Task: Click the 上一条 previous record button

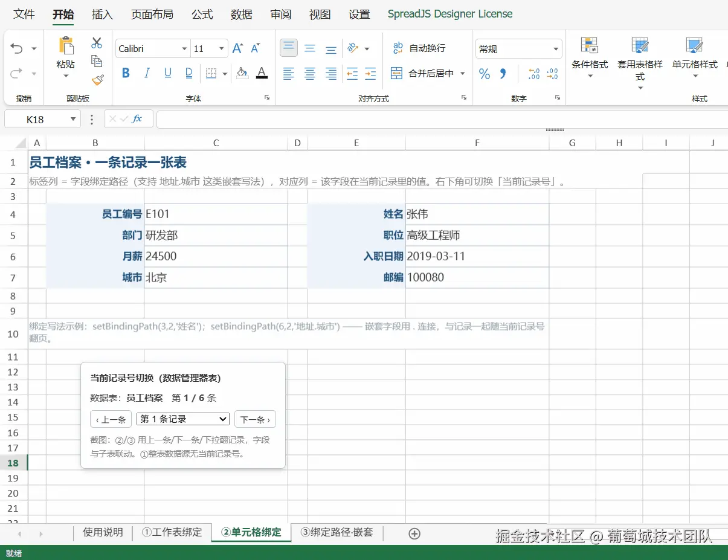Action: pos(111,419)
